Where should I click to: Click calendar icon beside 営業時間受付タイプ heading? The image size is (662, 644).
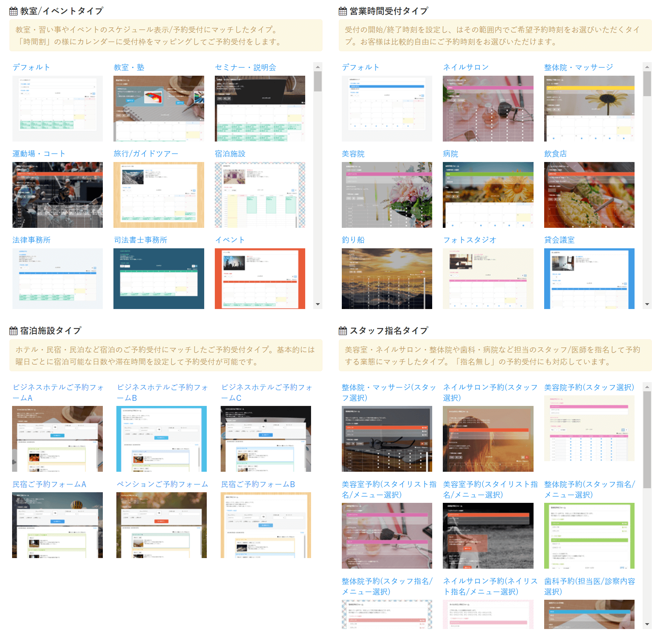point(343,11)
